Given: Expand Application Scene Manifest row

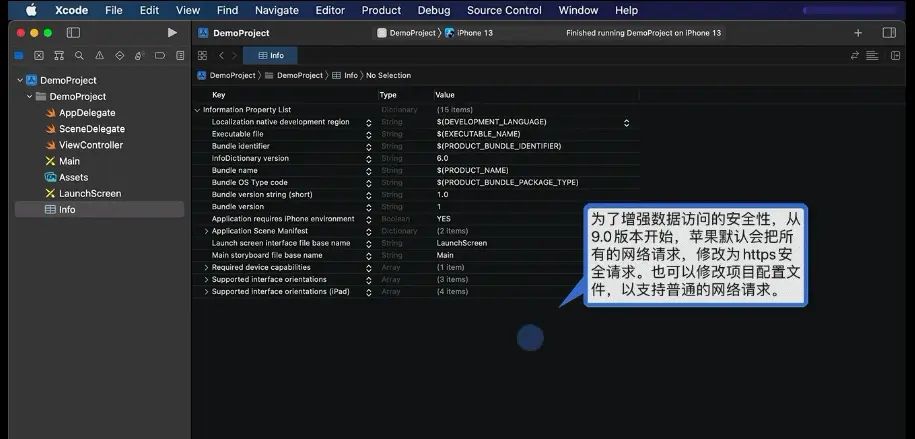Looking at the screenshot, I should (x=207, y=231).
